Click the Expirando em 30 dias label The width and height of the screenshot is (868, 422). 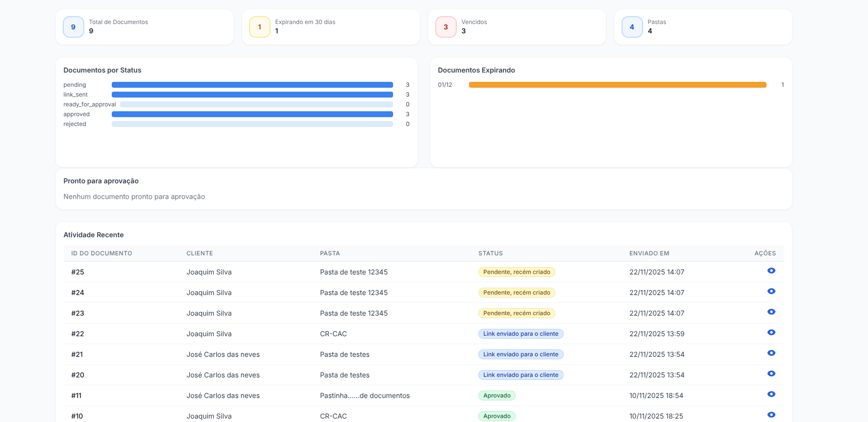305,22
